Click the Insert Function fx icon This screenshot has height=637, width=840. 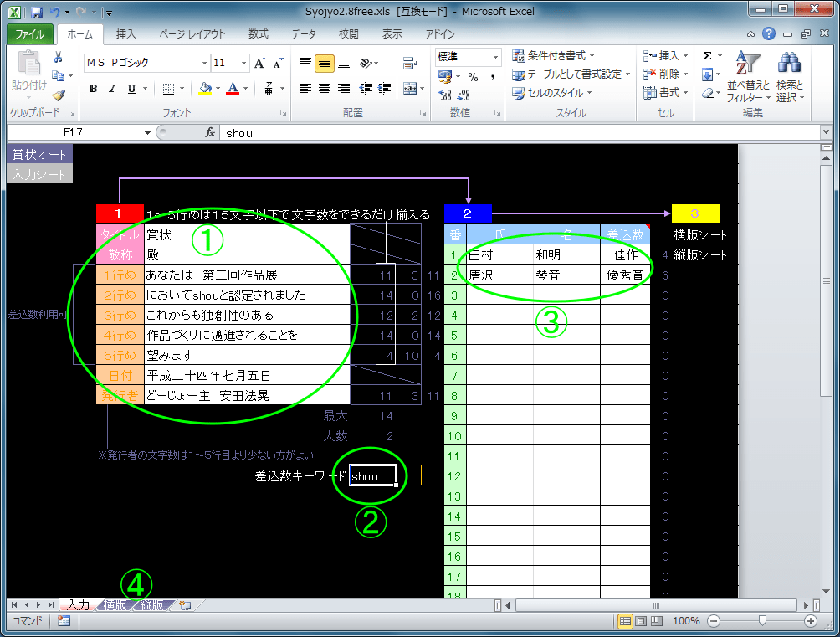click(x=211, y=133)
